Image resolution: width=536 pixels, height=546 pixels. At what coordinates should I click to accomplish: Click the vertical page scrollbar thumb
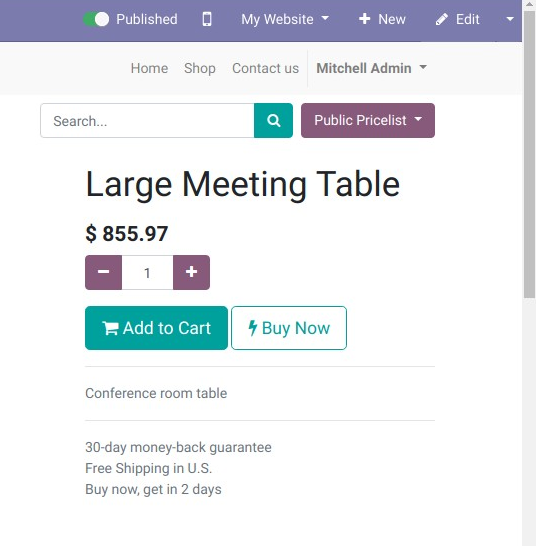coord(530,153)
